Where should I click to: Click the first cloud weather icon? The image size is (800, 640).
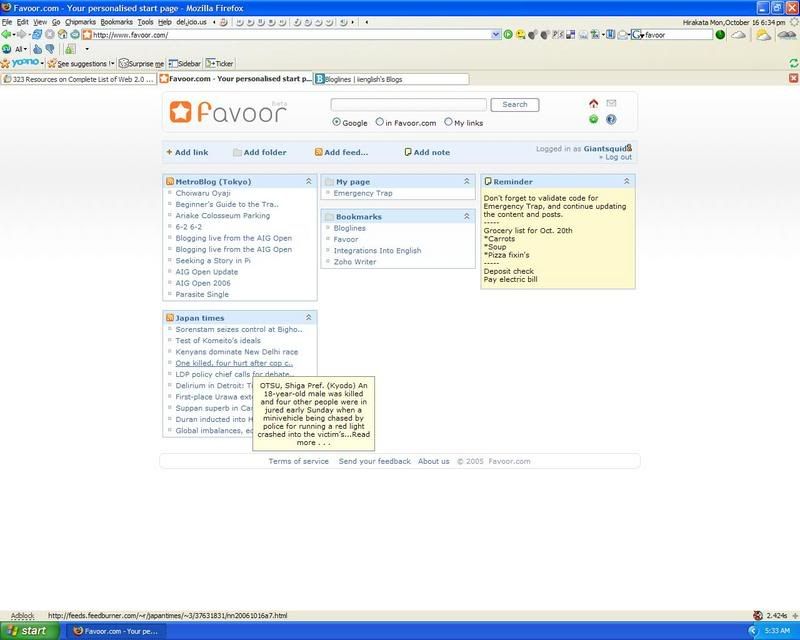[738, 35]
